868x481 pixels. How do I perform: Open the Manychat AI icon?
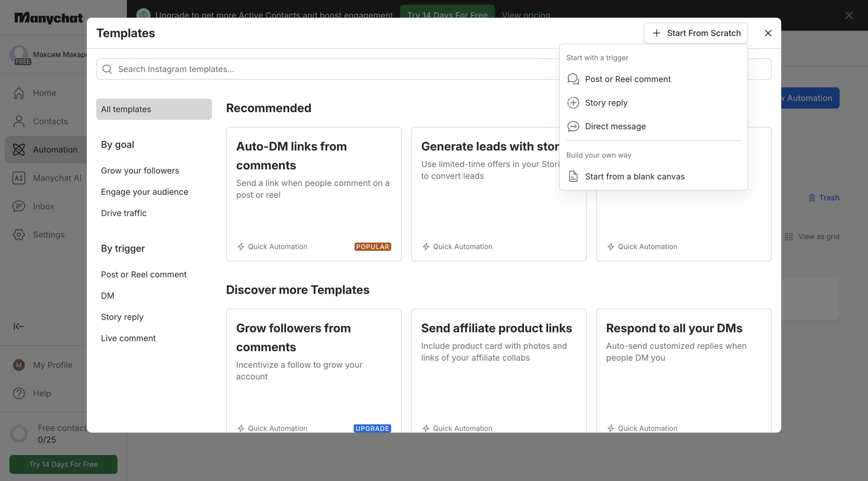coord(19,178)
